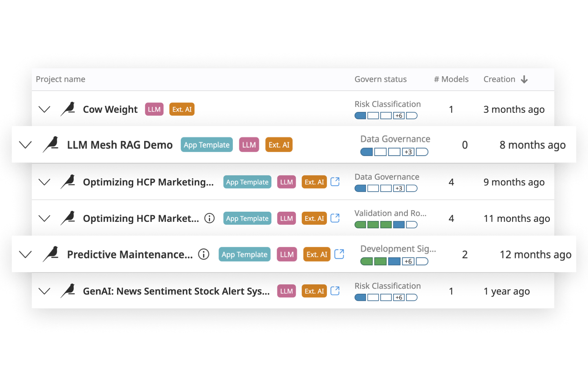Screen dimensions: 588x377
Task: Click the Development Sig... workflow progress bar
Action: click(394, 262)
